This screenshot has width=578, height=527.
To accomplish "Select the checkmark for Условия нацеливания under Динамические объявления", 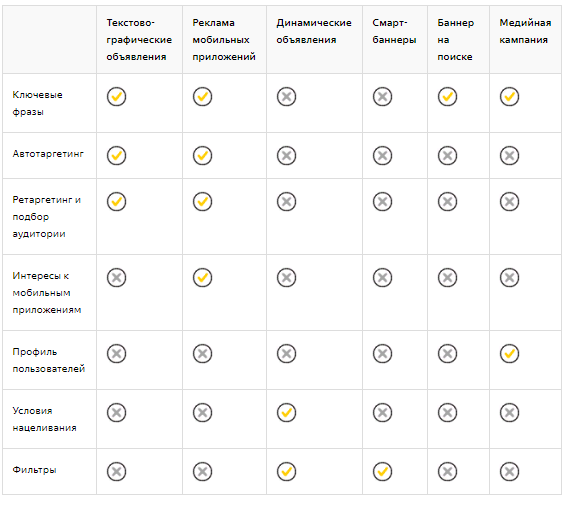I will (286, 412).
